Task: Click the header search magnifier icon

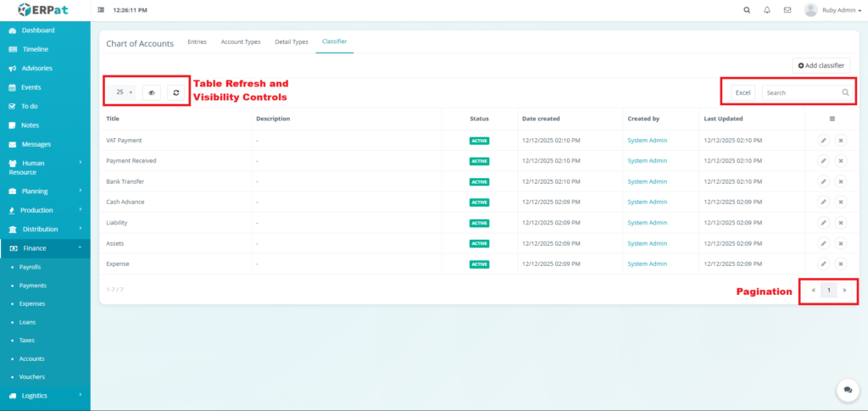Action: pos(746,10)
